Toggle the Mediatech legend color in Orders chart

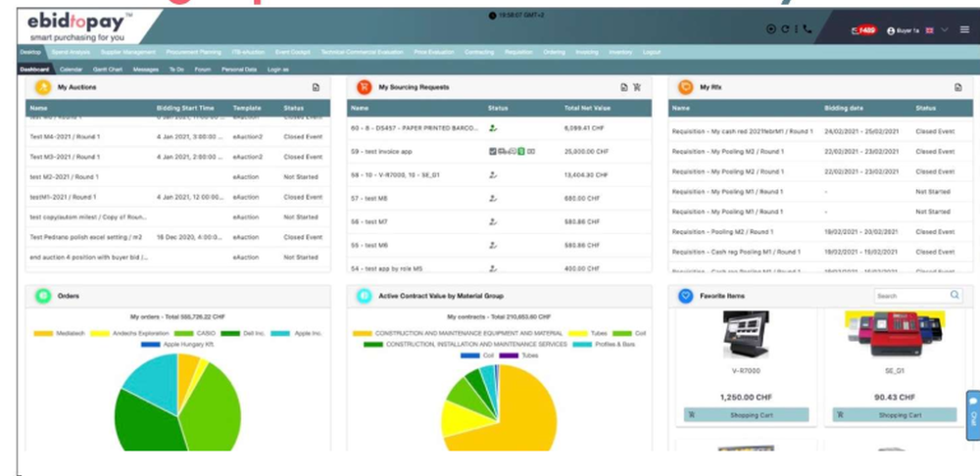tap(43, 334)
